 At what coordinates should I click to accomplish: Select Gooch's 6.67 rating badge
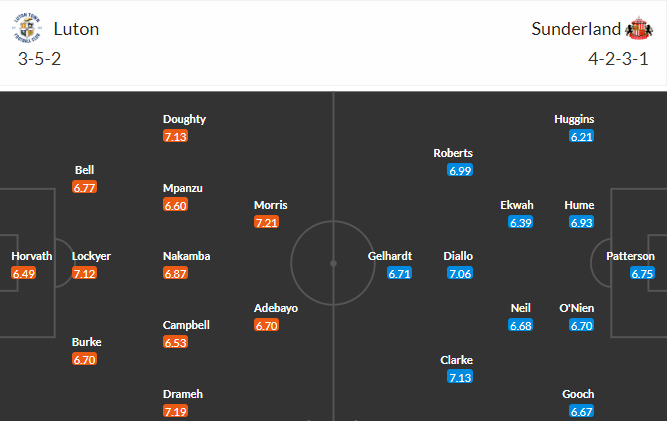pos(582,412)
